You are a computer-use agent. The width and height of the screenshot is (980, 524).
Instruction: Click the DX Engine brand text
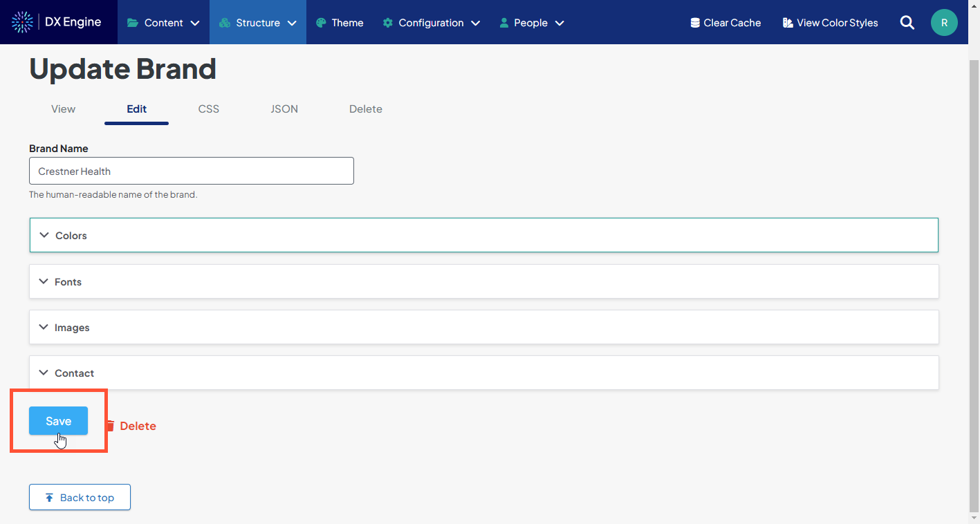coord(73,22)
